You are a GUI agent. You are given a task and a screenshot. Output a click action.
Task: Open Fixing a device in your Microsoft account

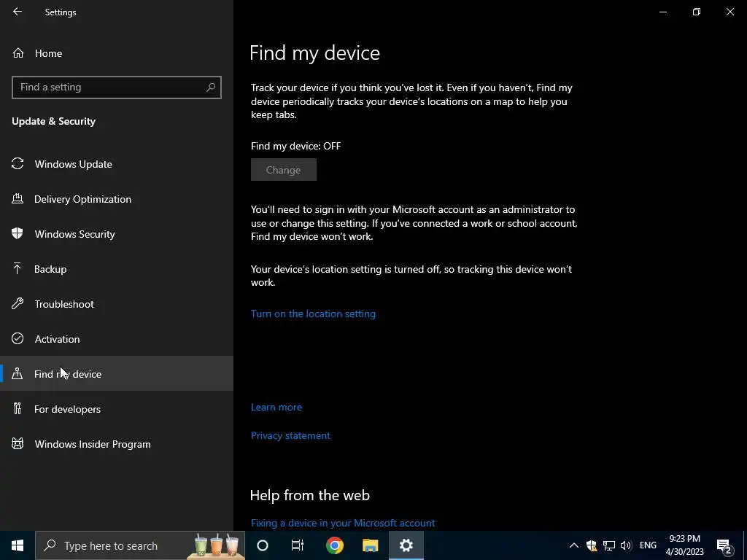pos(343,523)
